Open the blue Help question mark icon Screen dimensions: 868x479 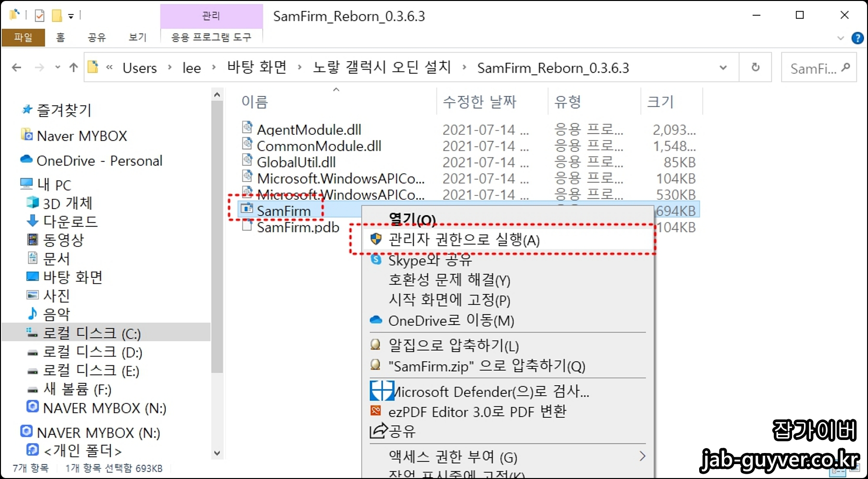click(857, 38)
